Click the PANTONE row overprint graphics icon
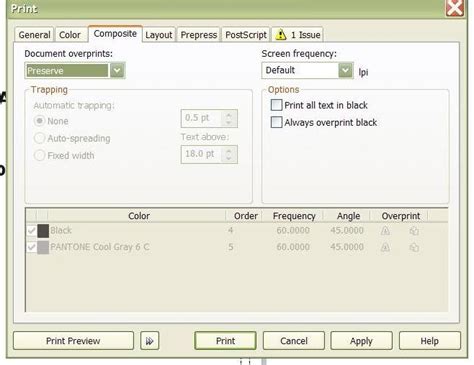 (x=414, y=247)
